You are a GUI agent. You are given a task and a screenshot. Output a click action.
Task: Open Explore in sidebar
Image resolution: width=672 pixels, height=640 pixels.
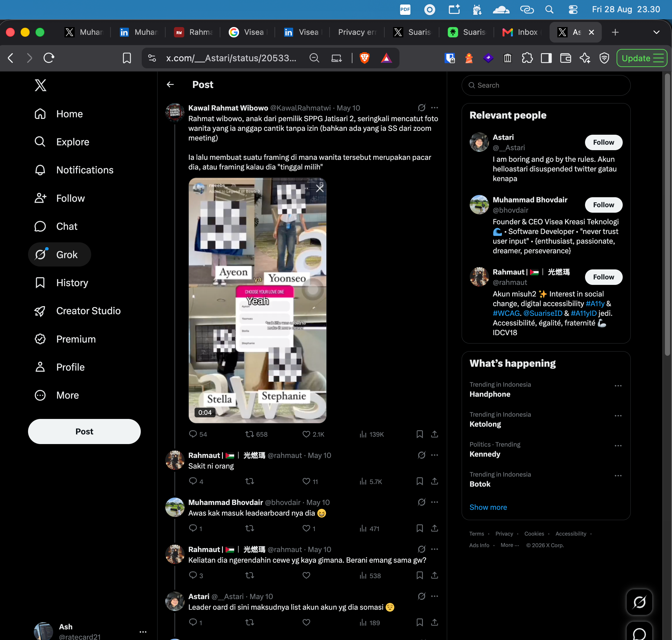62,142
